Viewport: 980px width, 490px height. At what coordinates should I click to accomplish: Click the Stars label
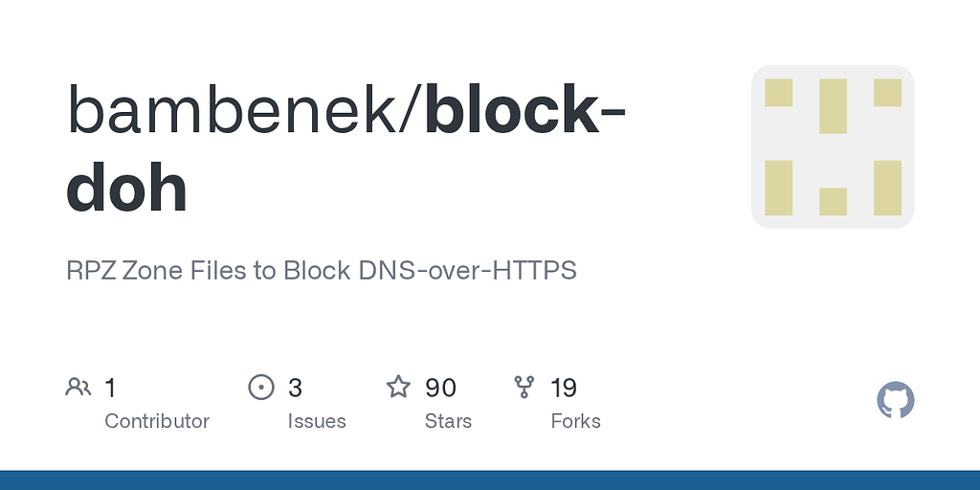[x=449, y=421]
